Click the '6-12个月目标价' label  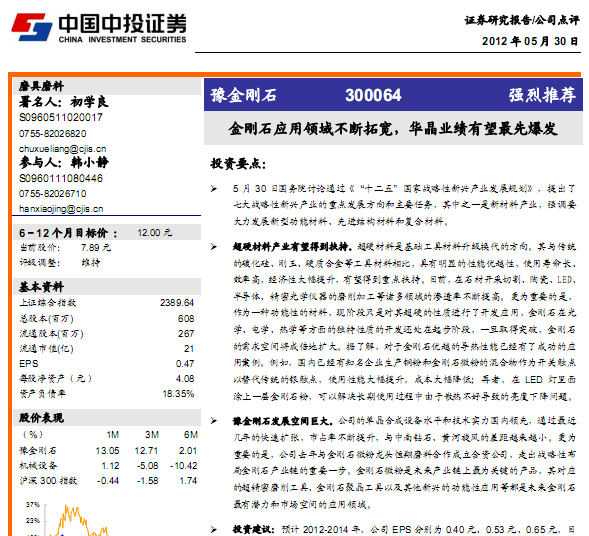point(68,233)
